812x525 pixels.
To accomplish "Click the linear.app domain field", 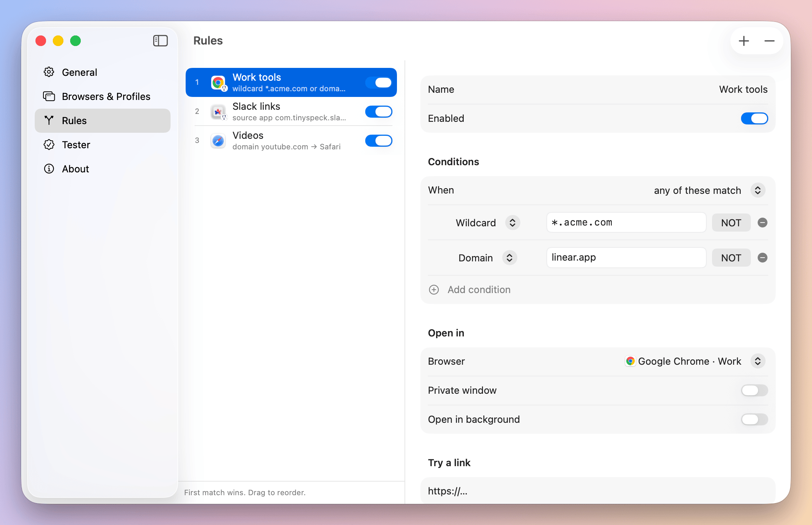I will tap(626, 258).
